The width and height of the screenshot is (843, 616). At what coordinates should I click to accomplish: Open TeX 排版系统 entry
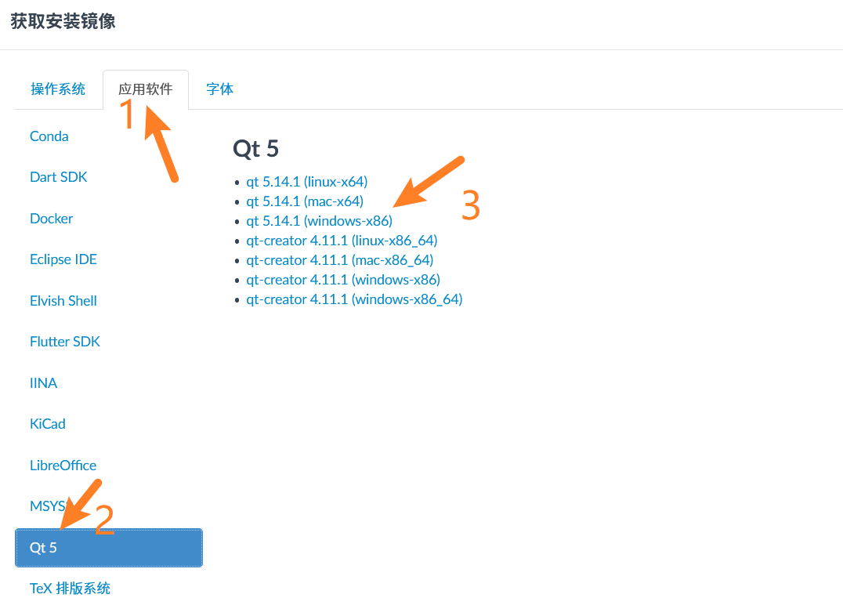pyautogui.click(x=71, y=589)
